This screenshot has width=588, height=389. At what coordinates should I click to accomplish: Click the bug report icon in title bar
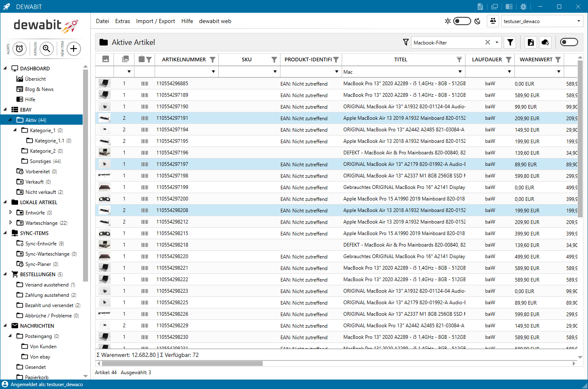[x=523, y=7]
